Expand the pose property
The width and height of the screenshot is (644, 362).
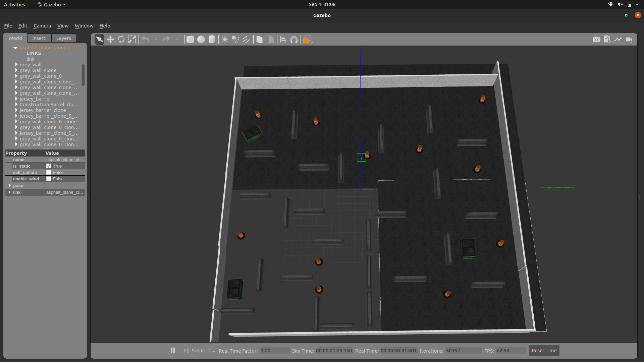click(x=9, y=186)
